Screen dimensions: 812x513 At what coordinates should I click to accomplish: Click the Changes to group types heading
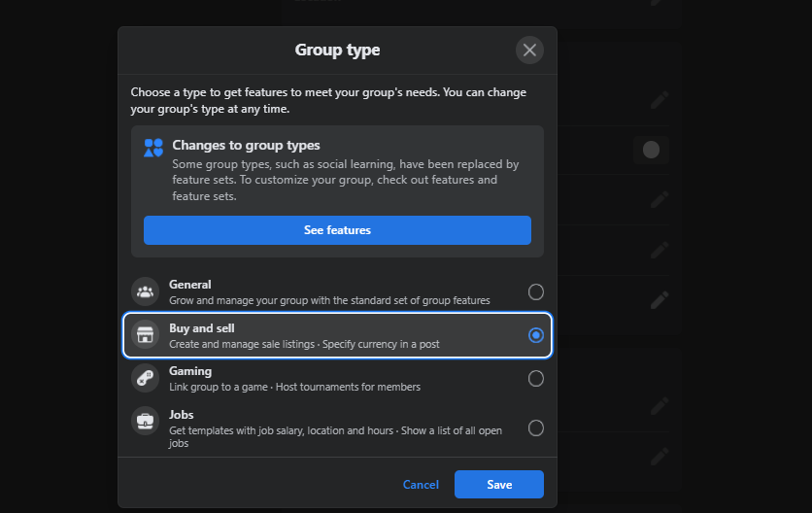(246, 145)
